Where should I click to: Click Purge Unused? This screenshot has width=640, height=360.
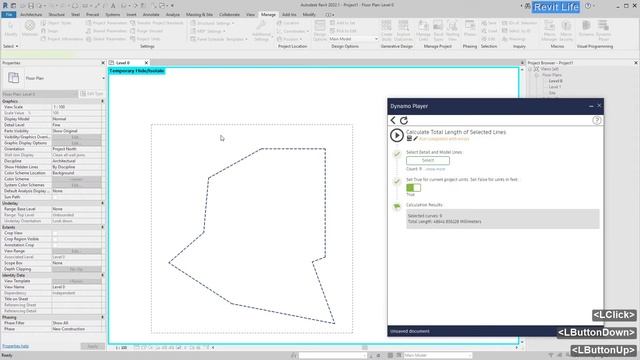coord(147,31)
